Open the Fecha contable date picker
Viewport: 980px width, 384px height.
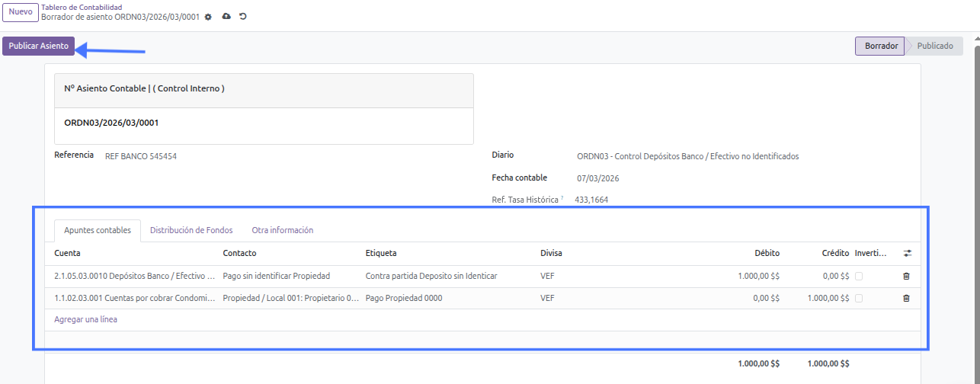tap(598, 178)
